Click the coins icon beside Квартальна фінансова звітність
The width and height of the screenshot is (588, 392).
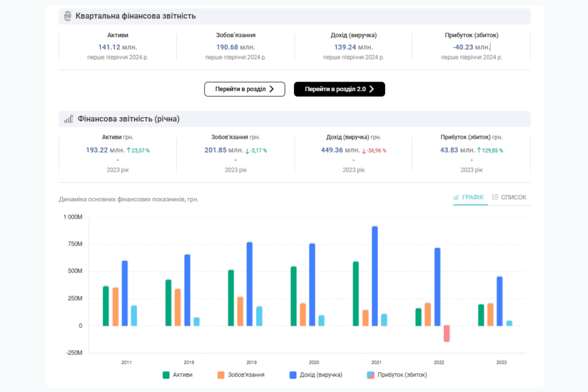[68, 16]
